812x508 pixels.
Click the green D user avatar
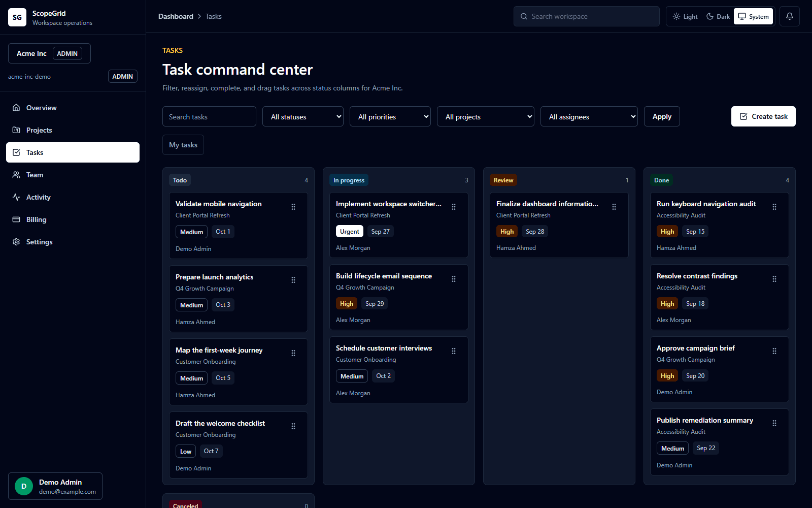(24, 486)
